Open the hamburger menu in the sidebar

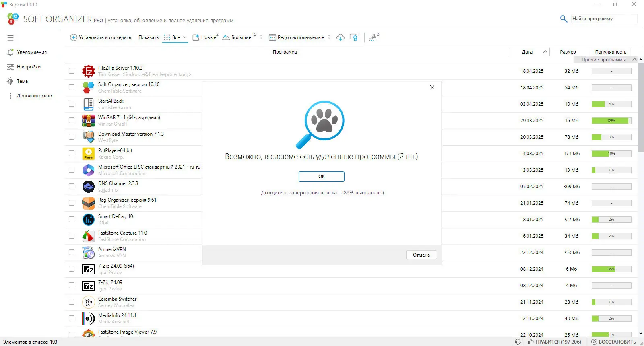click(10, 38)
